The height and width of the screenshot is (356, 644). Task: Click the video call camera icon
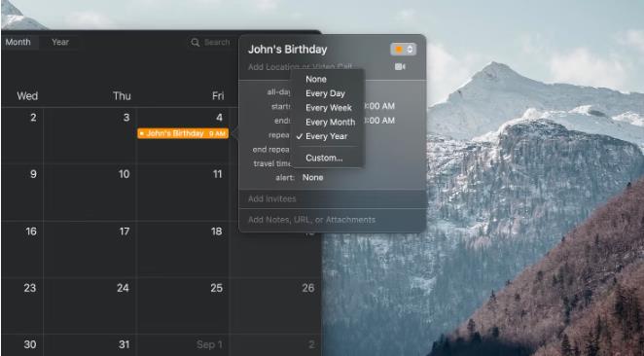(400, 66)
